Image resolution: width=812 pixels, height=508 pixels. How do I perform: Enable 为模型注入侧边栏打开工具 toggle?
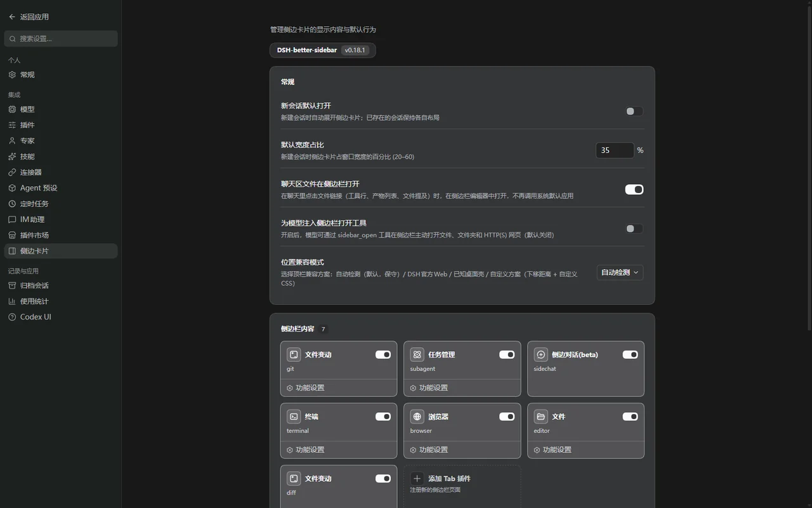634,229
